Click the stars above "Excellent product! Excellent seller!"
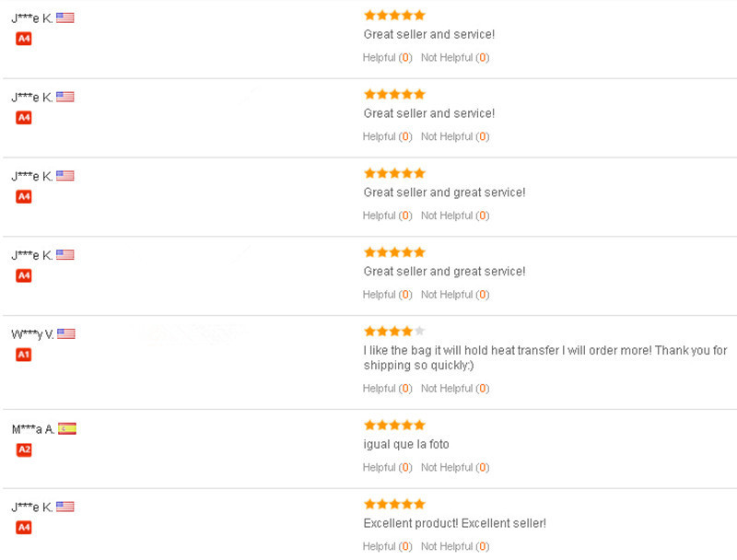Screen dimensions: 737x560 coord(394,504)
